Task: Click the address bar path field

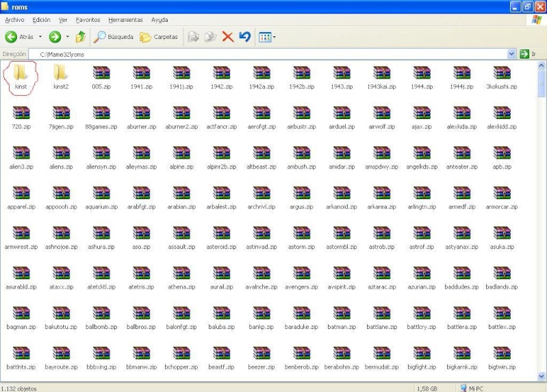Action: coord(268,54)
